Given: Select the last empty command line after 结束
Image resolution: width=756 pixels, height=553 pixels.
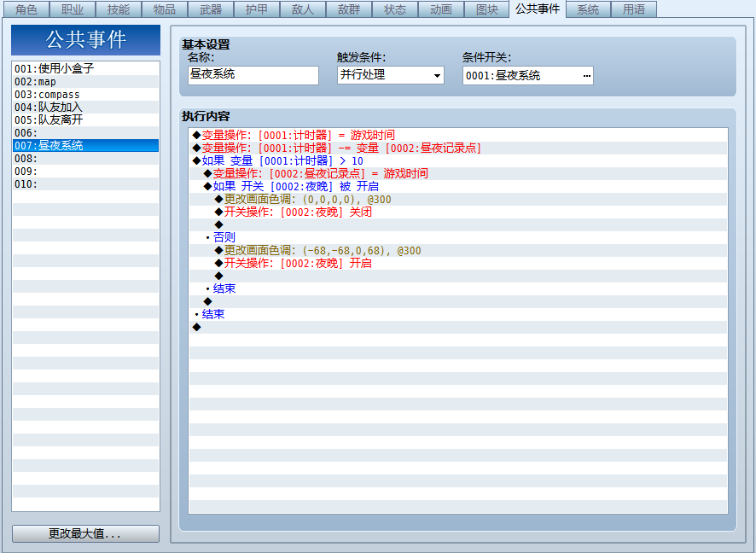Looking at the screenshot, I should pyautogui.click(x=458, y=327).
